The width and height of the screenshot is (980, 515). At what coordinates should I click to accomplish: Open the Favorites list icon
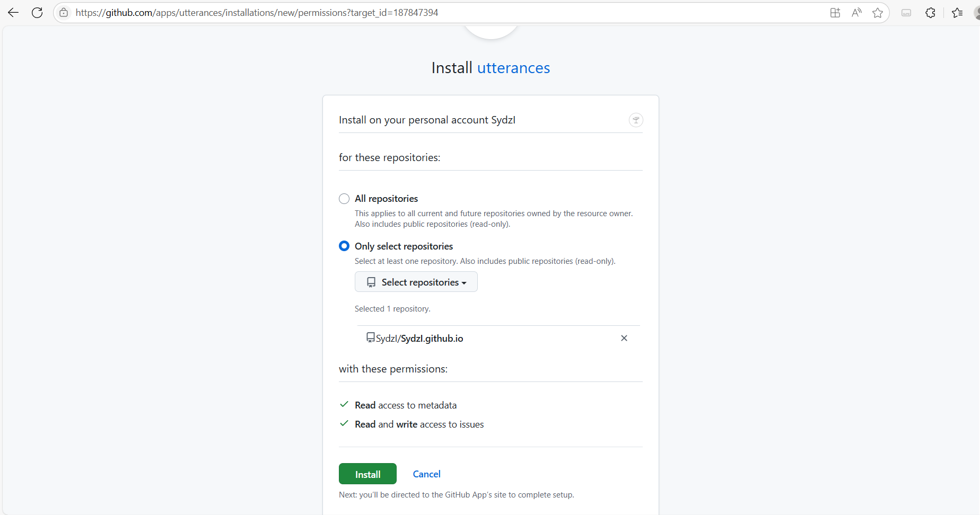point(957,12)
